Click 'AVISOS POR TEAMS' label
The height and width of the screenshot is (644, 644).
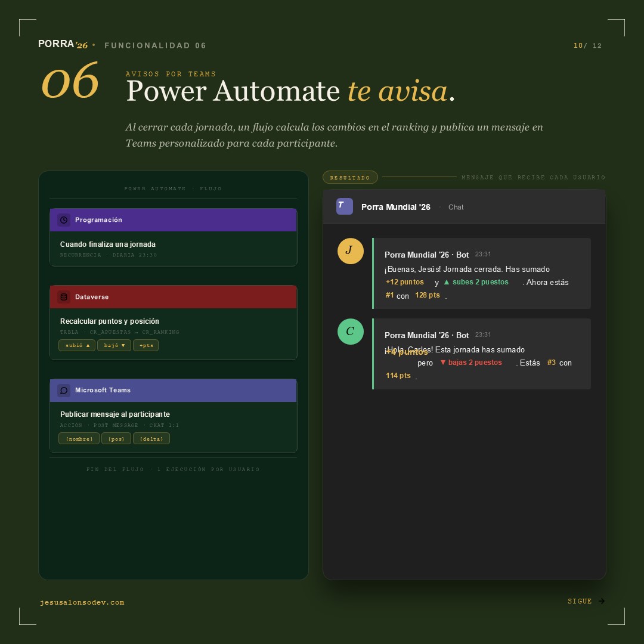click(171, 74)
